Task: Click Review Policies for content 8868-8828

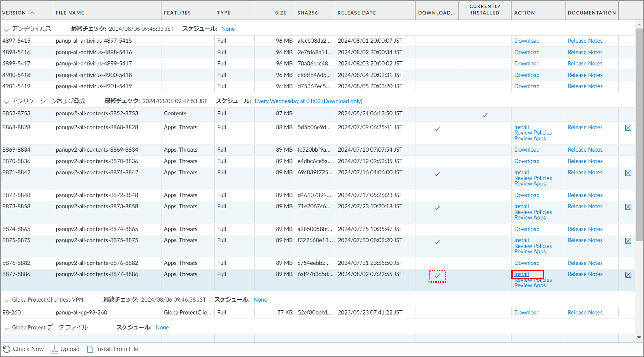Action: tap(533, 133)
